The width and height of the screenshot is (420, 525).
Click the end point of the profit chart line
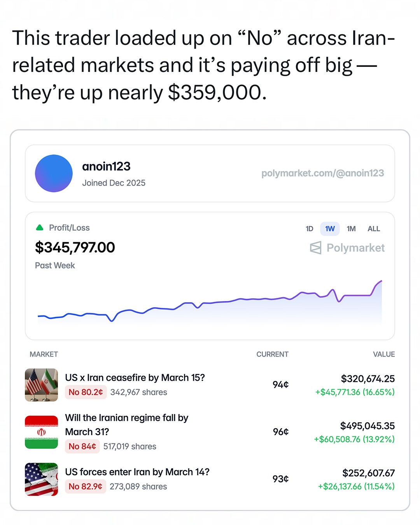[x=381, y=281]
